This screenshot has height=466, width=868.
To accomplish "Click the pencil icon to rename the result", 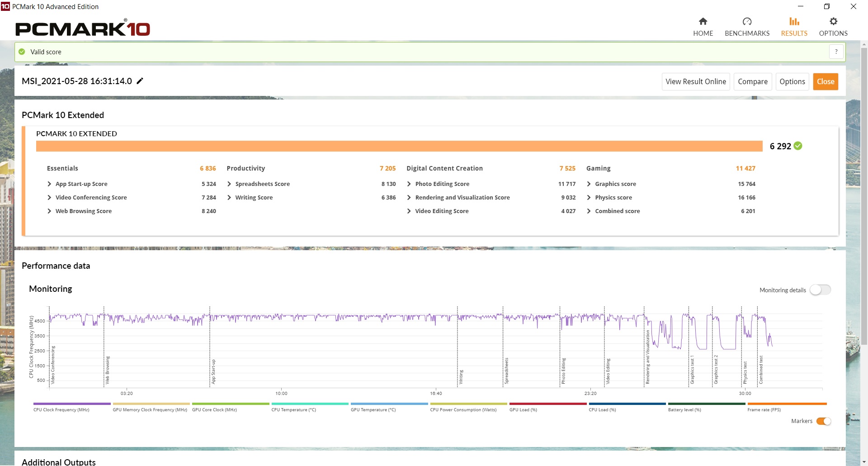I will (x=140, y=81).
